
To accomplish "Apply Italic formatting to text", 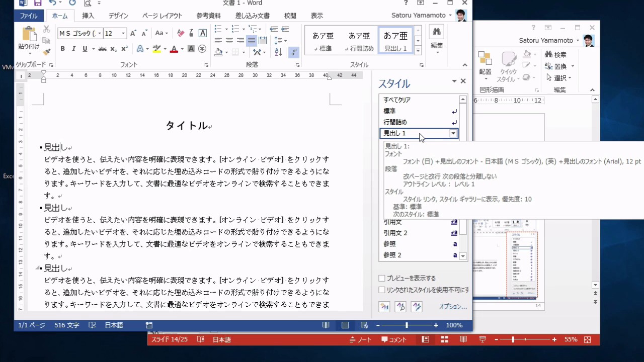I will pyautogui.click(x=74, y=49).
